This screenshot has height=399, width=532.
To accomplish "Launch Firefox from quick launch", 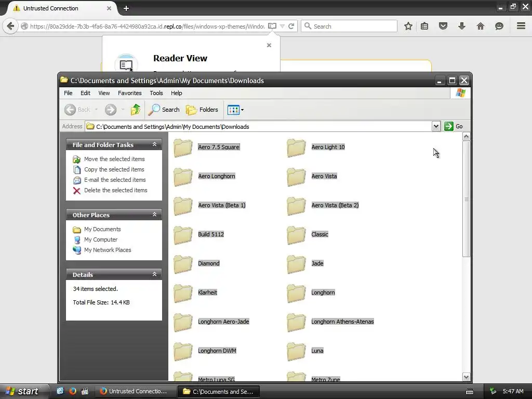I will [x=72, y=391].
